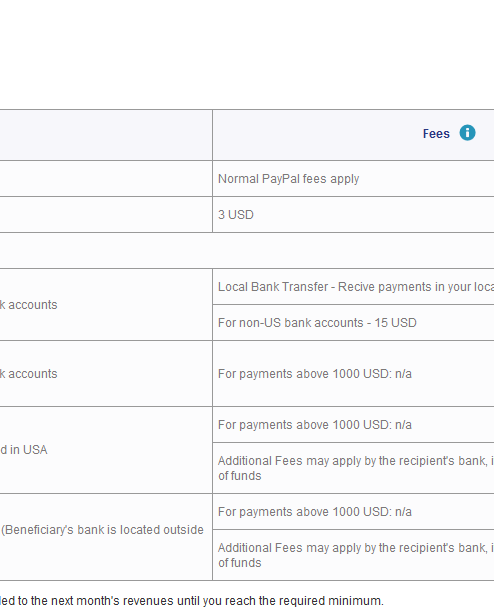Screen dimensions: 494x613
Task: Click the empty separator row below 3 USD
Action: (247, 251)
